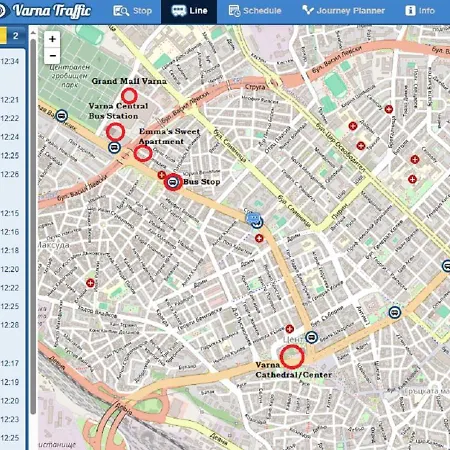The height and width of the screenshot is (450, 450).
Task: Click the 12:15 time in the schedule list
Action: [x=10, y=213]
